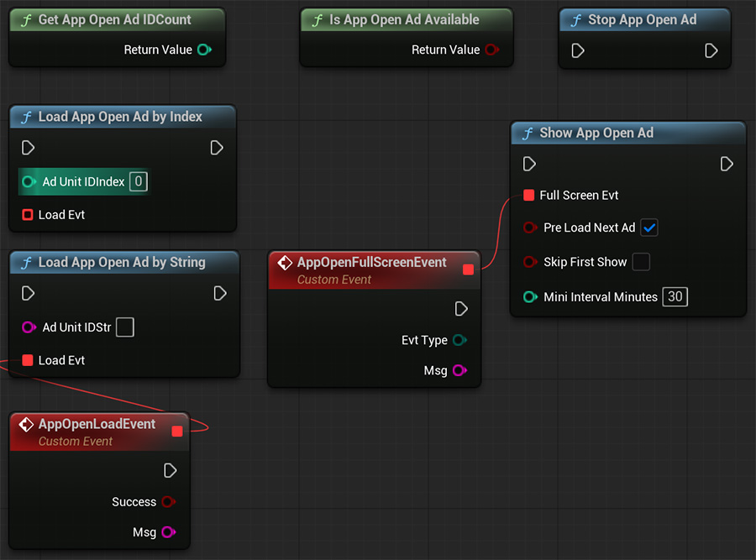Click Load Evt delegate pin on Load by Index node
The image size is (756, 560).
point(28,215)
